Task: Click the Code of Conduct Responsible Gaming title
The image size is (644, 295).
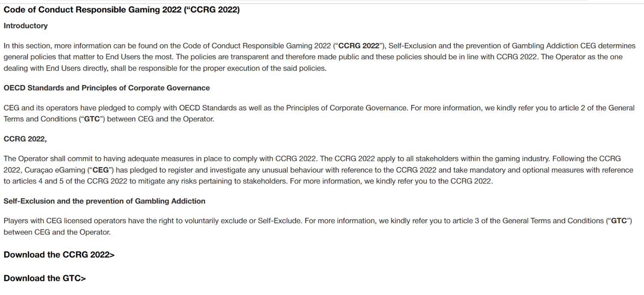Action: pos(122,10)
